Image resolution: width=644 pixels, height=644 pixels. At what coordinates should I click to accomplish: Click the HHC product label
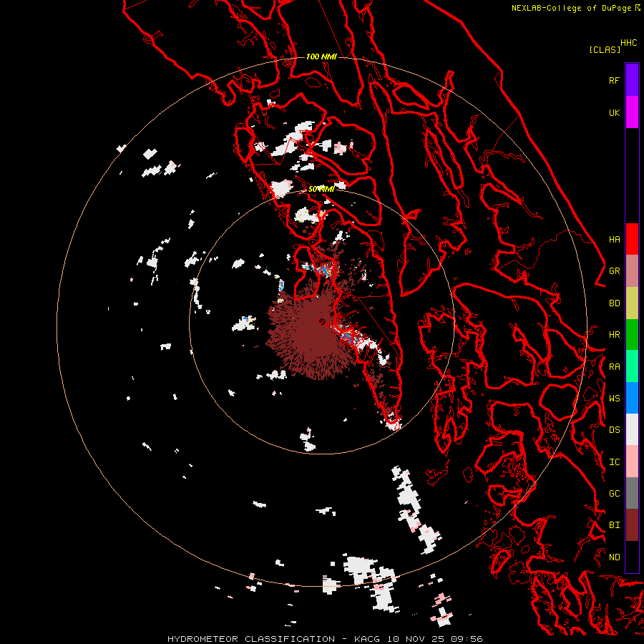(x=628, y=43)
